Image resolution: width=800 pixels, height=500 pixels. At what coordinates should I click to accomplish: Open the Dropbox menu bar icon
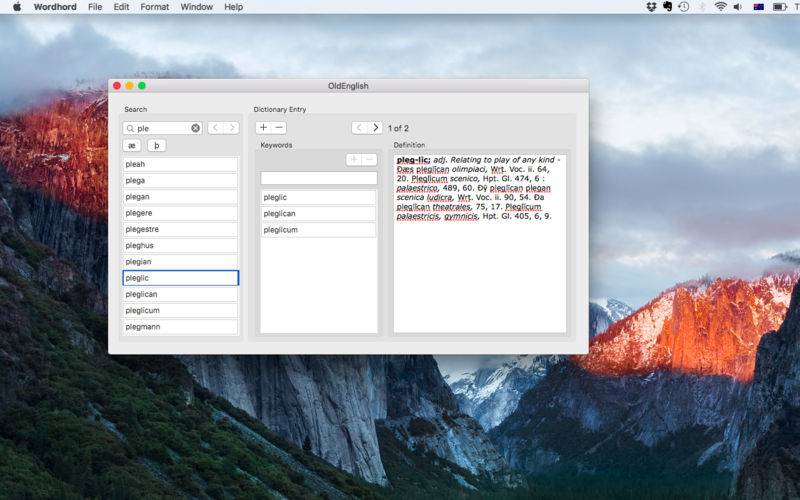[651, 7]
